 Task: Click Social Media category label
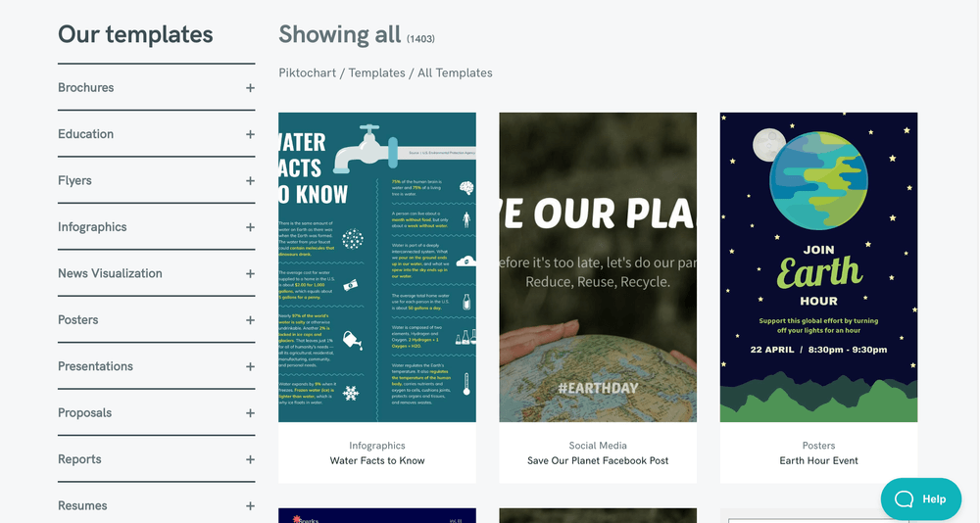coord(598,446)
